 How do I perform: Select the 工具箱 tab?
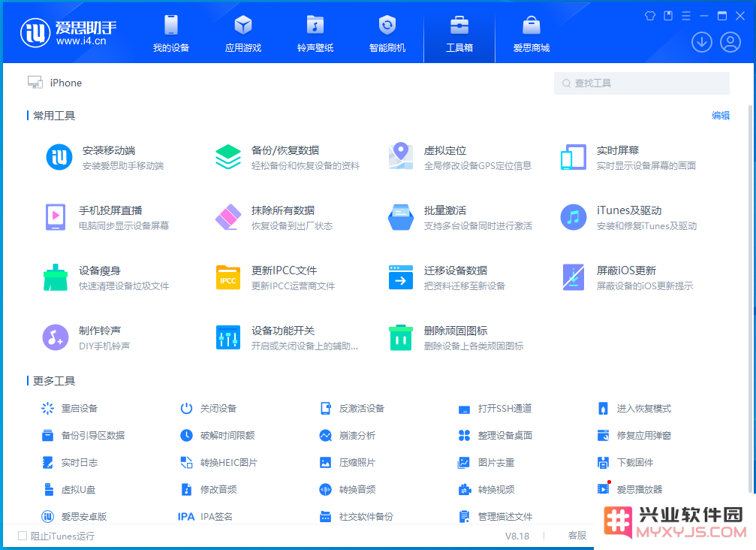[x=459, y=34]
